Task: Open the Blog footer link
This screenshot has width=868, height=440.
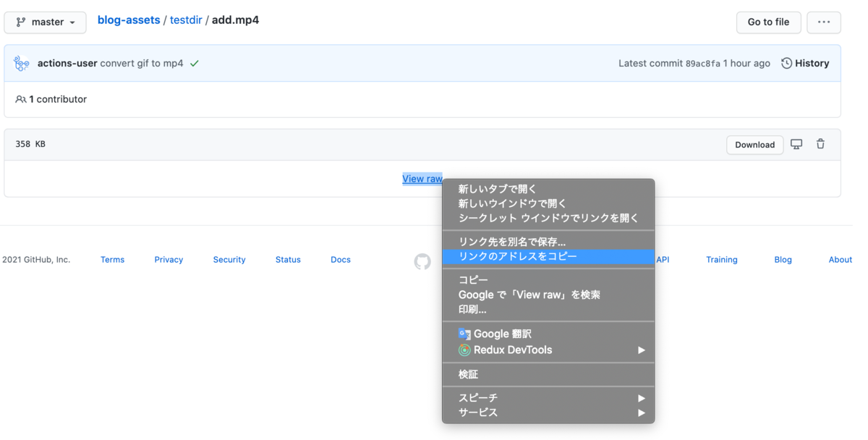Action: (783, 260)
